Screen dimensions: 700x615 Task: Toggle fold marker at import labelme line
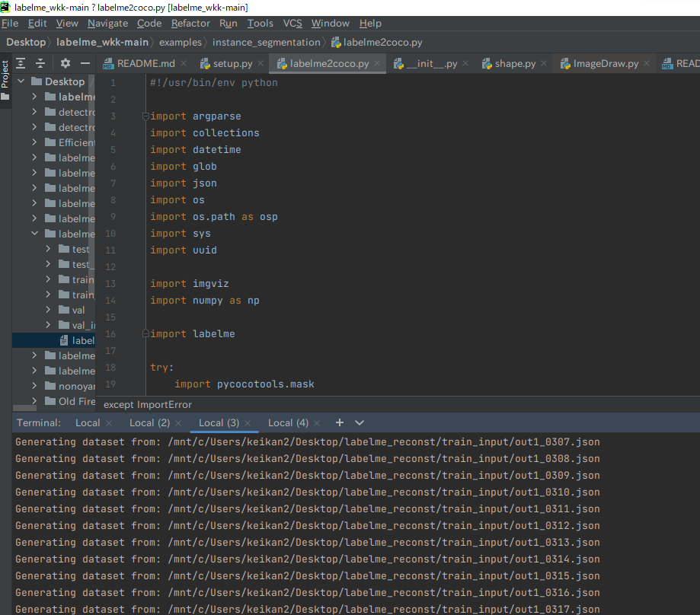pos(145,334)
